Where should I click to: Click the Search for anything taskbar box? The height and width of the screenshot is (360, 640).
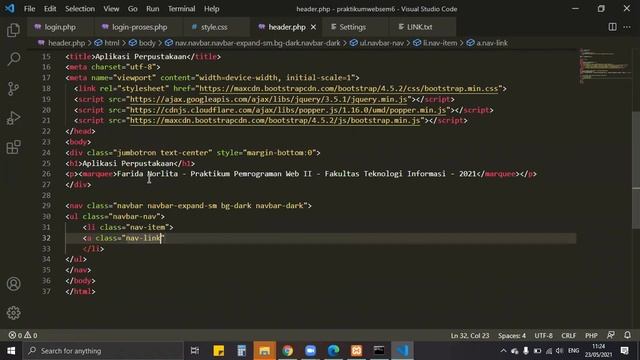(x=103, y=351)
